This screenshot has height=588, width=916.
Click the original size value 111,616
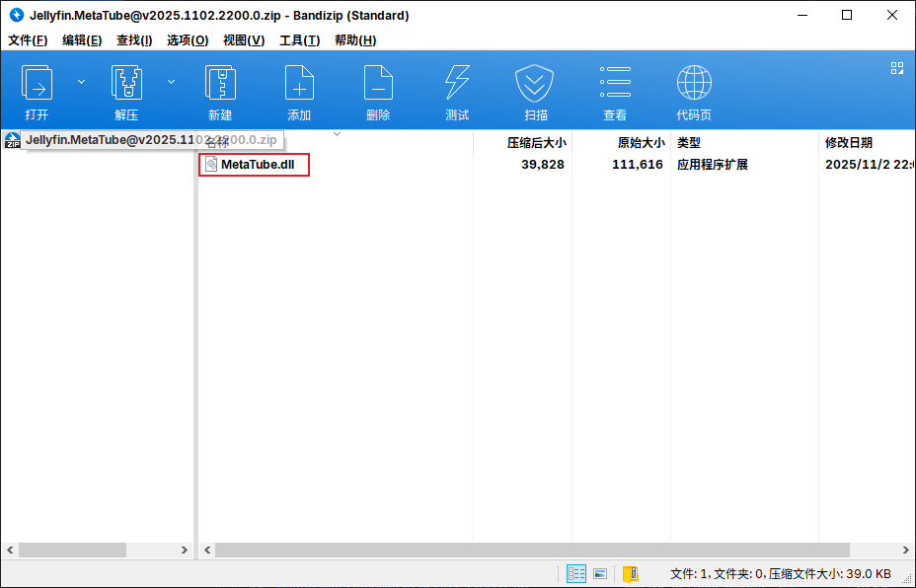[x=638, y=165]
